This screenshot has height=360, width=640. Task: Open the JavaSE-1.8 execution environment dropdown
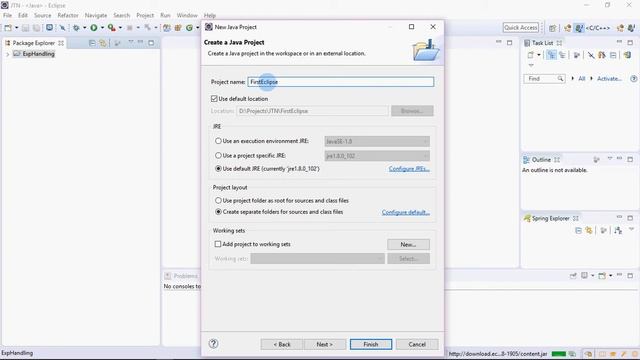pos(377,141)
